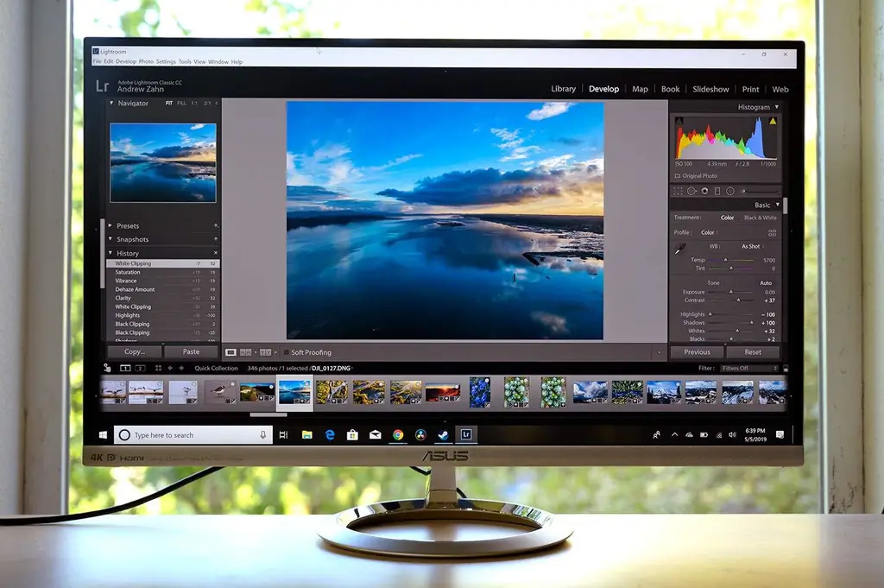Expand the Presets panel

click(x=110, y=225)
